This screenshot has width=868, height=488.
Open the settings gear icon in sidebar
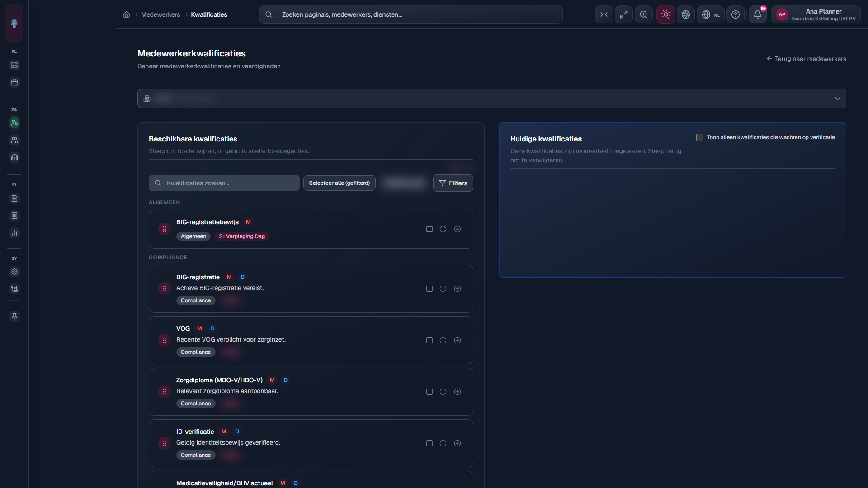tap(14, 272)
